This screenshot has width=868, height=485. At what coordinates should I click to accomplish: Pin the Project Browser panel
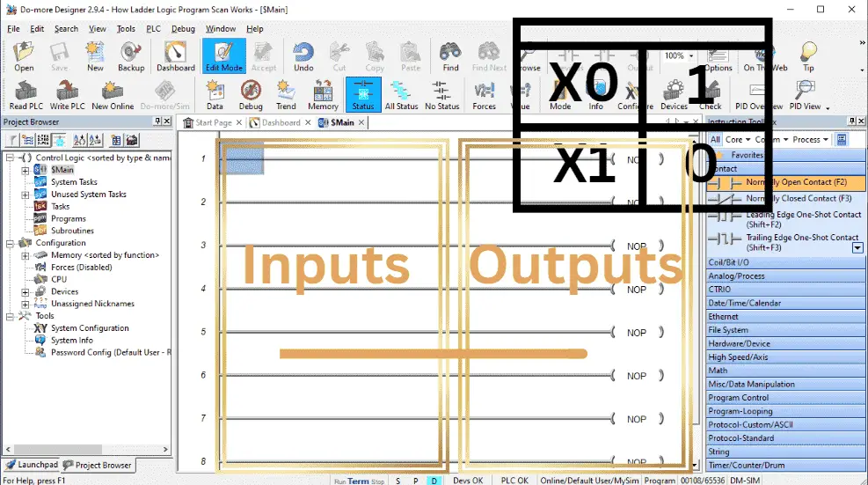click(x=157, y=121)
